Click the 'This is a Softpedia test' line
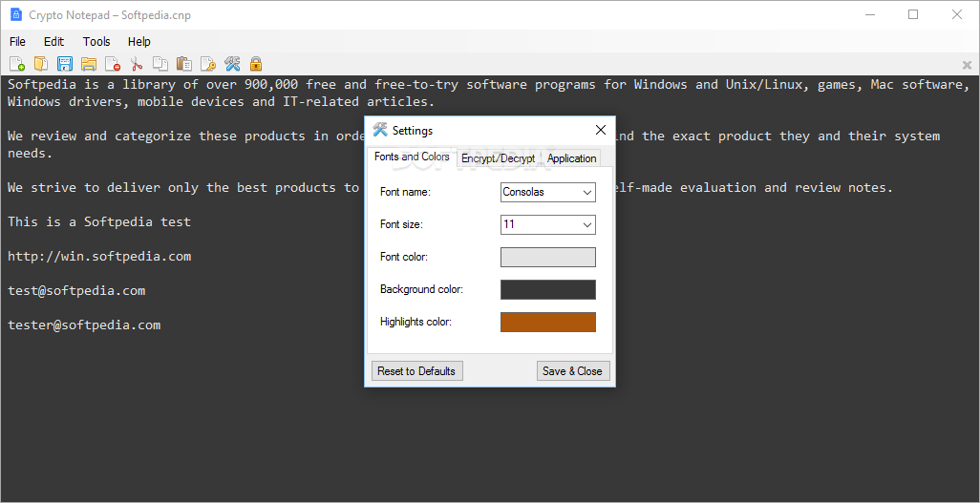This screenshot has height=503, width=980. point(99,221)
